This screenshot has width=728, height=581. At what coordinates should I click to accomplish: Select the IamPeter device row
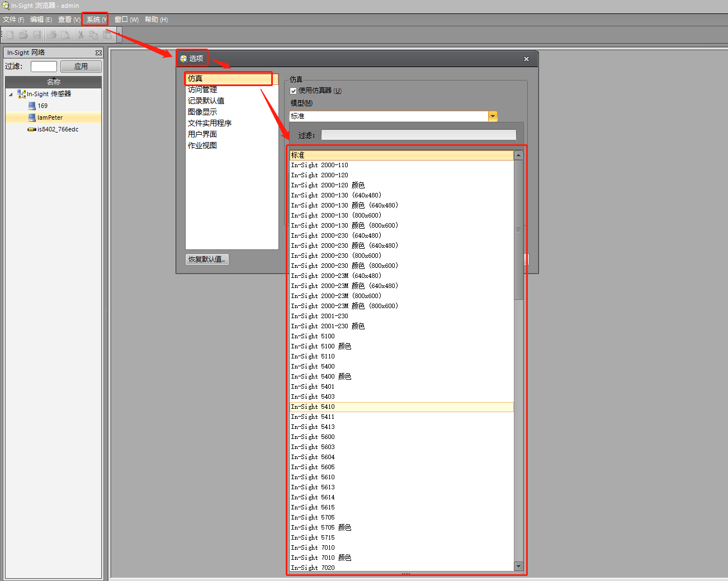[x=54, y=117]
